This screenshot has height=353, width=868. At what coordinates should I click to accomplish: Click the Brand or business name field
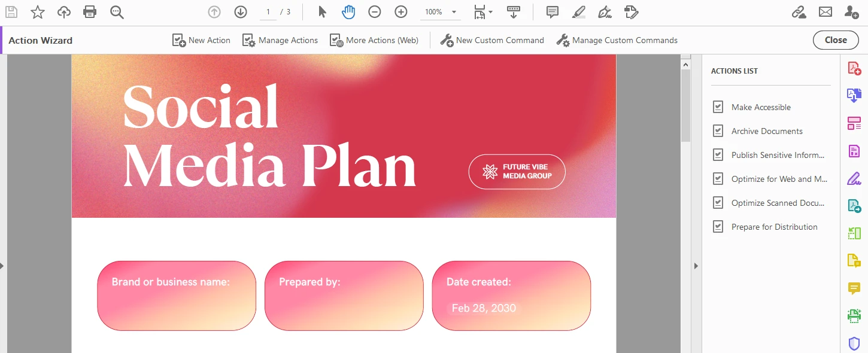coord(177,296)
